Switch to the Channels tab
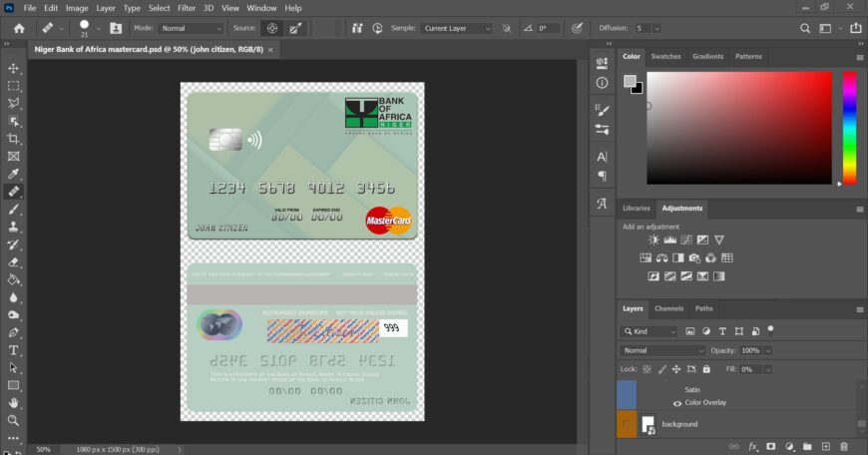The width and height of the screenshot is (868, 455). coord(668,309)
